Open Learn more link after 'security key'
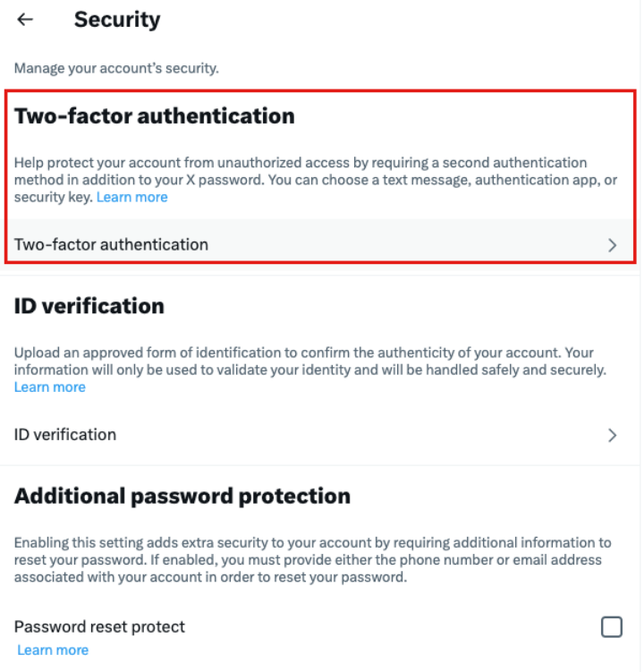 [132, 198]
